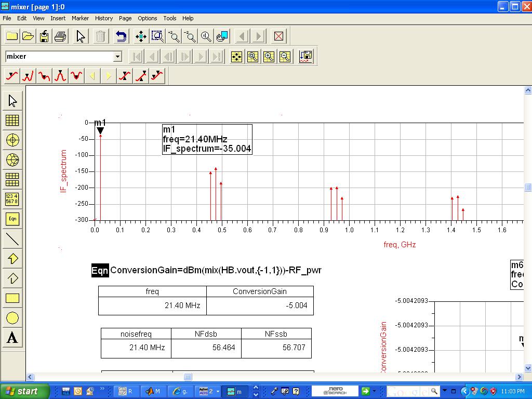Click the View All four-arrows icon

click(x=141, y=36)
